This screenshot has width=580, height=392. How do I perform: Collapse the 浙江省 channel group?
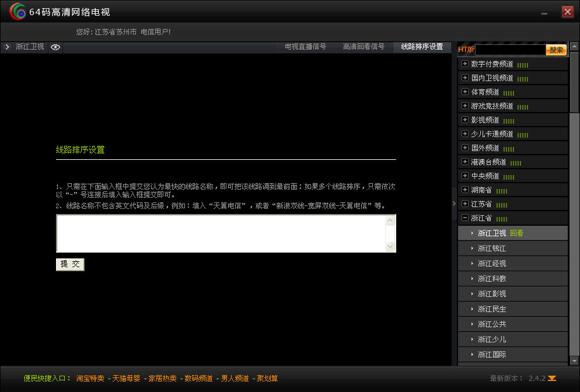(x=465, y=218)
